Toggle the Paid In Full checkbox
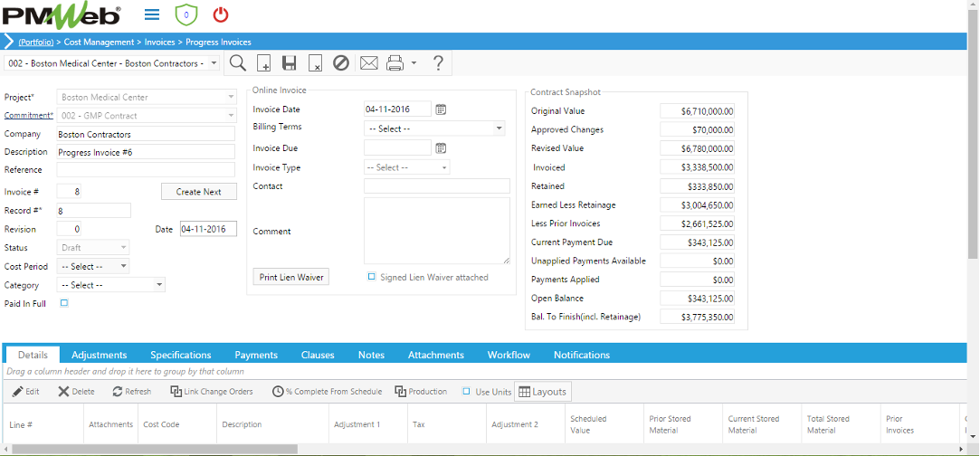Viewport: 980px width, 456px height. [x=63, y=303]
